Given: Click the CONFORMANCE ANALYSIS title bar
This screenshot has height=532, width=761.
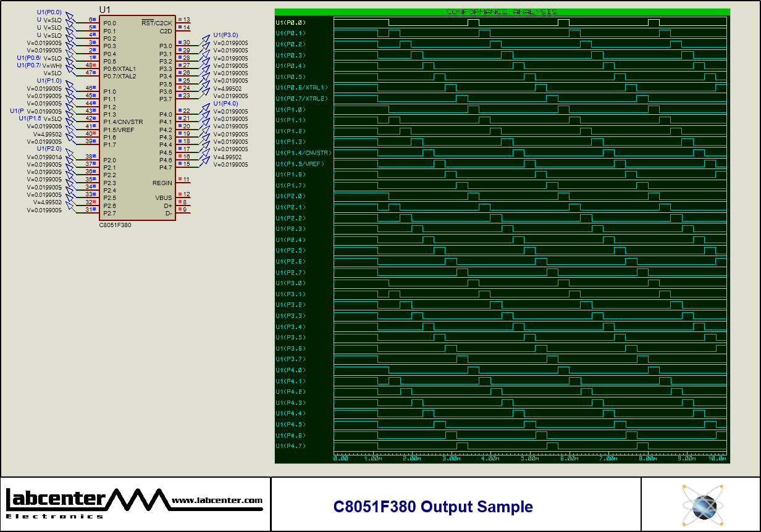Looking at the screenshot, I should point(502,11).
